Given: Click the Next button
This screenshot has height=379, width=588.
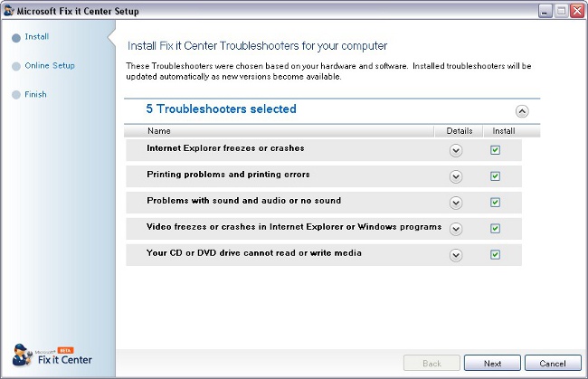Looking at the screenshot, I should 492,363.
